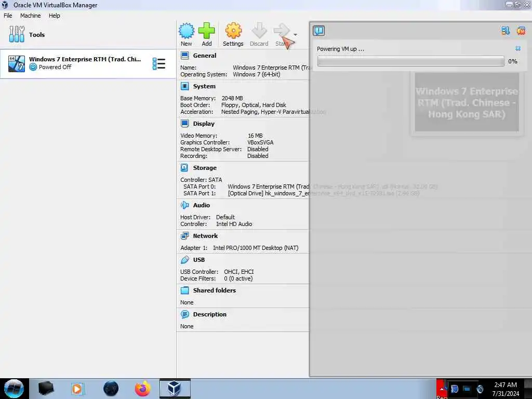Click the New virtual machine toolbar icon
The image size is (532, 399).
187,31
